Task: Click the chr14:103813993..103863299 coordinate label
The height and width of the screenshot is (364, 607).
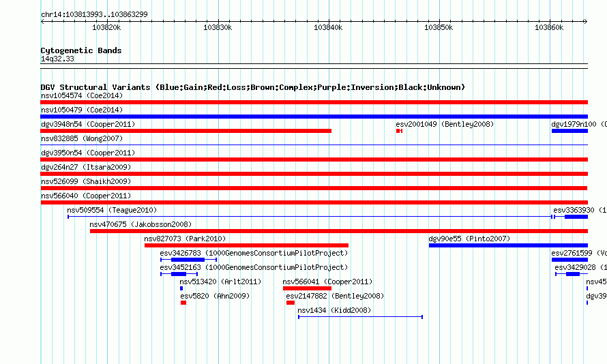Action: pos(94,14)
